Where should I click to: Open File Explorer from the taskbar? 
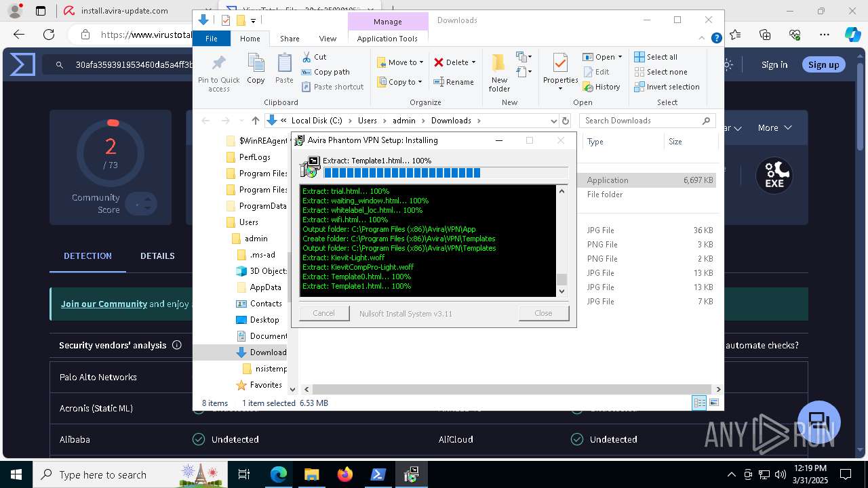point(311,474)
